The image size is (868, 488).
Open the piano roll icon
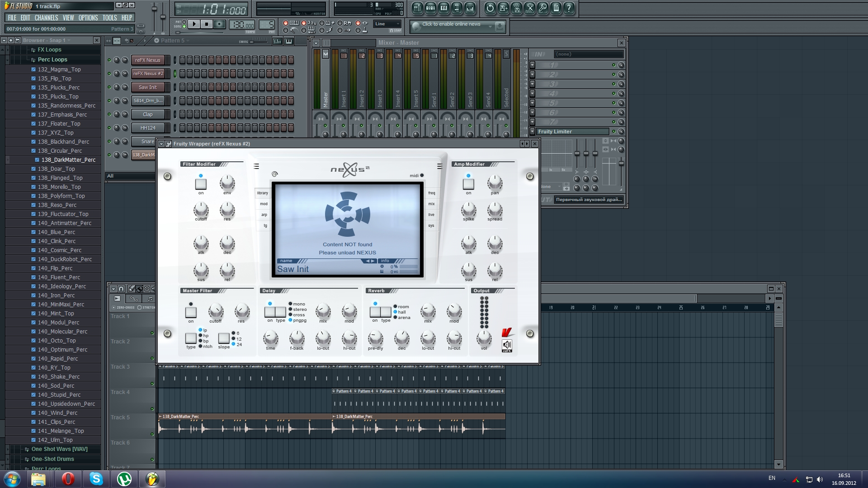coord(443,8)
